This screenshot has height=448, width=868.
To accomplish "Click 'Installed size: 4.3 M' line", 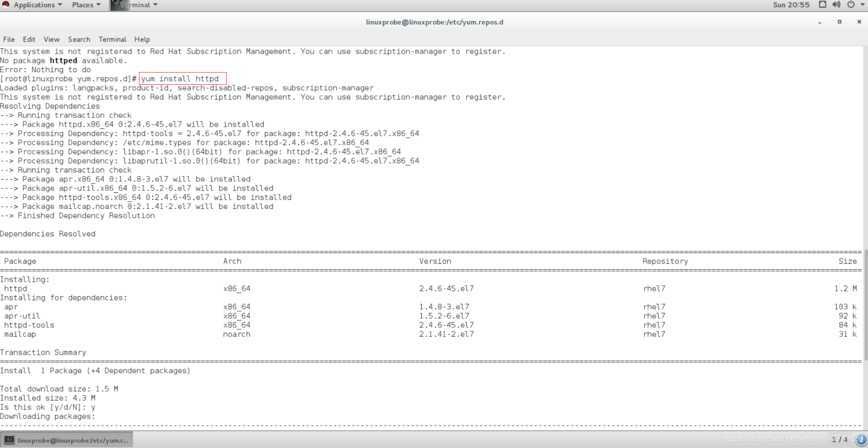I will coord(48,398).
